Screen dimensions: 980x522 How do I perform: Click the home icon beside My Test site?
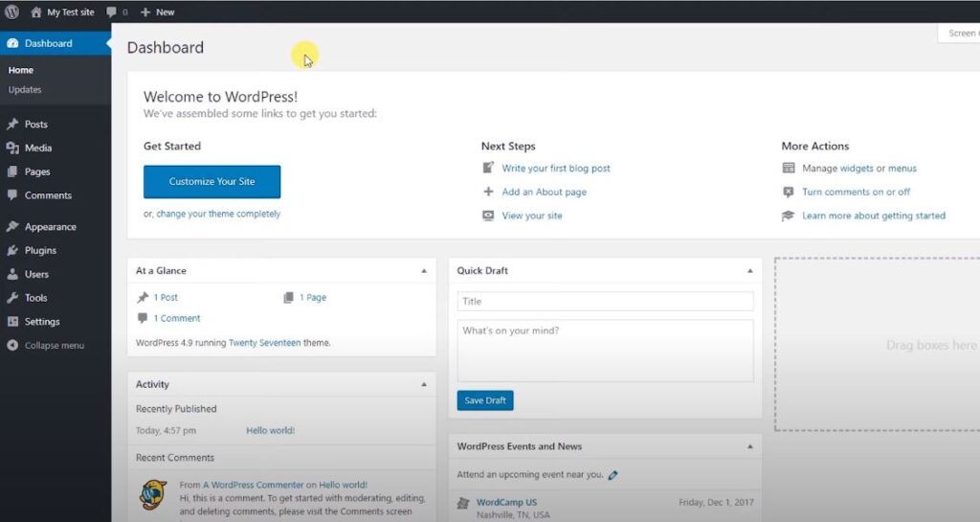(x=36, y=11)
